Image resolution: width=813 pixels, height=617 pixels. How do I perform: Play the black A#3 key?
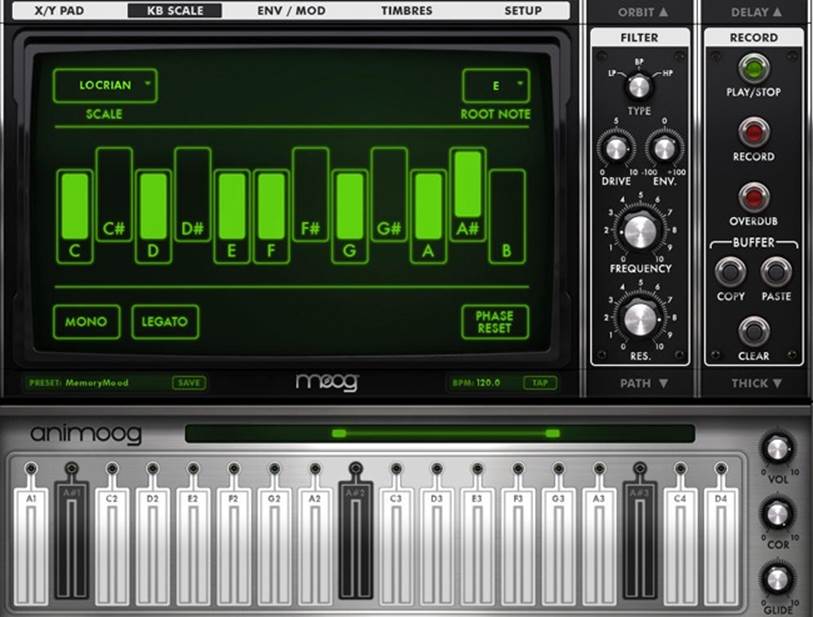click(640, 539)
